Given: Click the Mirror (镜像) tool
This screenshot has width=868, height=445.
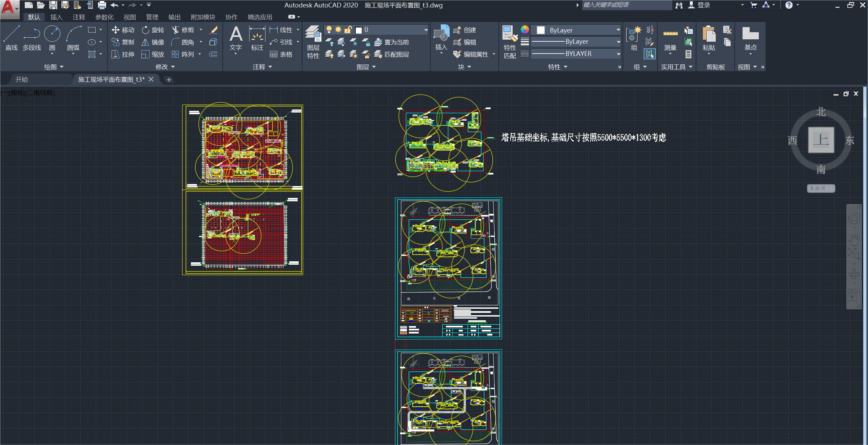Looking at the screenshot, I should point(153,42).
